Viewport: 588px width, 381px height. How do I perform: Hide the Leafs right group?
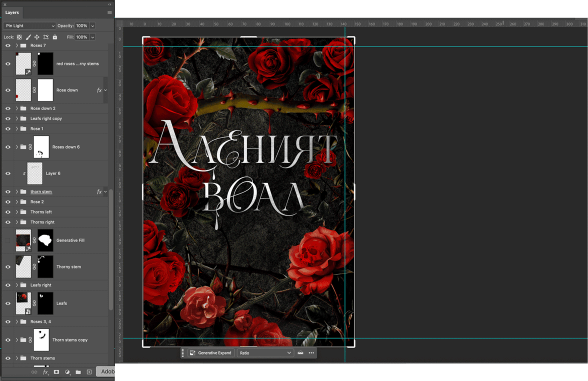tap(8, 285)
